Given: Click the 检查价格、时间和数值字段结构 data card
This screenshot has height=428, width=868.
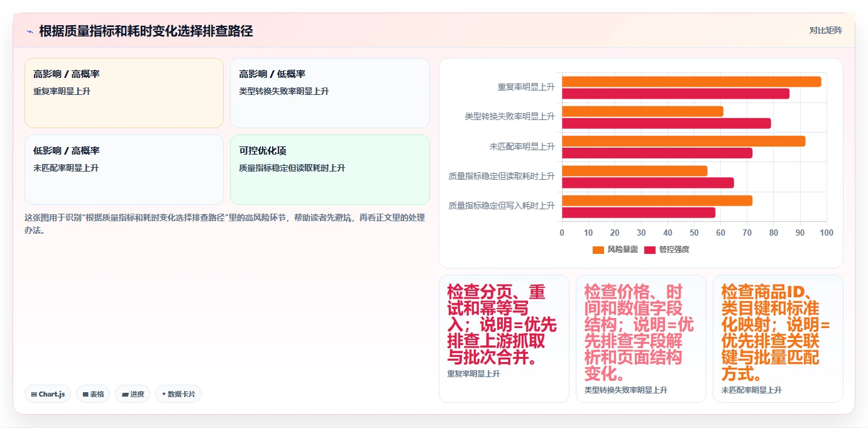Looking at the screenshot, I should [641, 339].
